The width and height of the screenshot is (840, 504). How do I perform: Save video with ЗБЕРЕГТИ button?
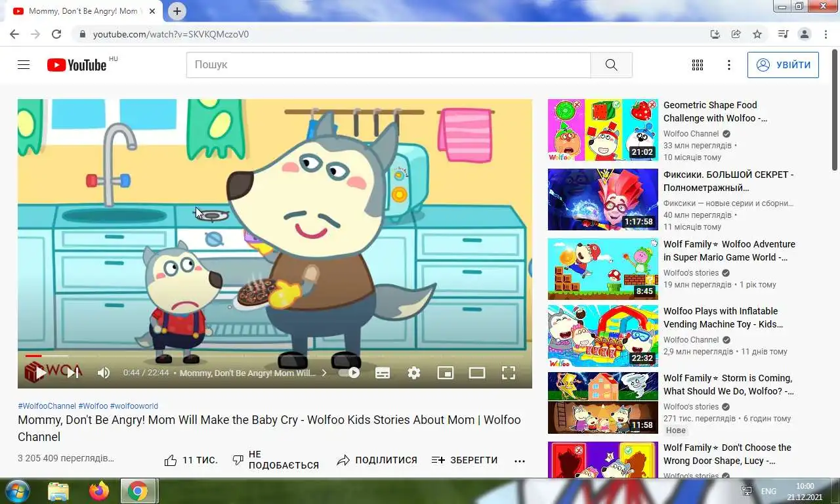pos(465,461)
